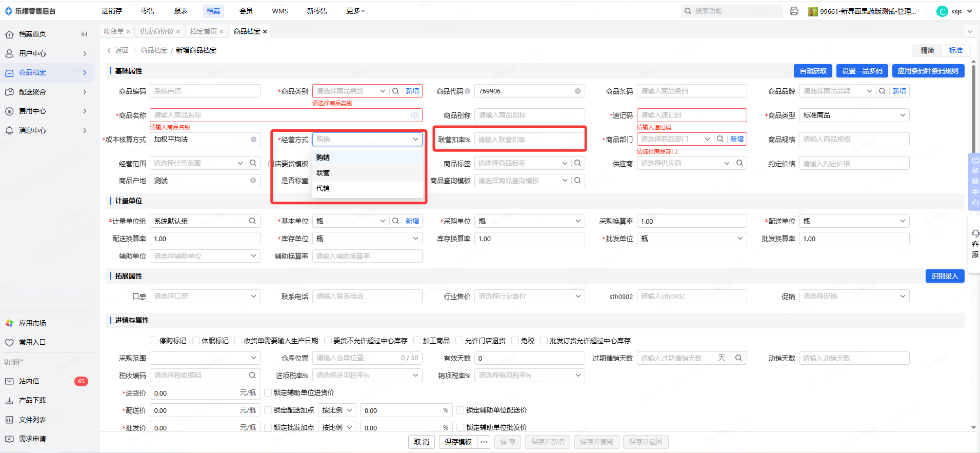Click the 保存模板 button
Screen dimensions: 980x453
coord(458,442)
